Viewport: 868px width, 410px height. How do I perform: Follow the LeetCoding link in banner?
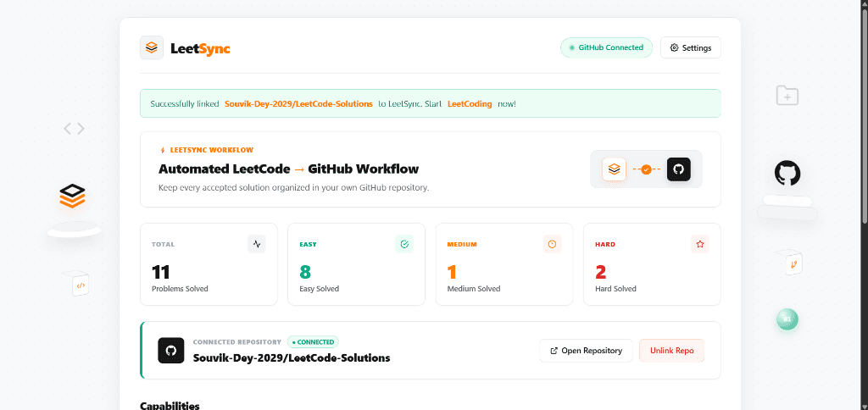[470, 103]
